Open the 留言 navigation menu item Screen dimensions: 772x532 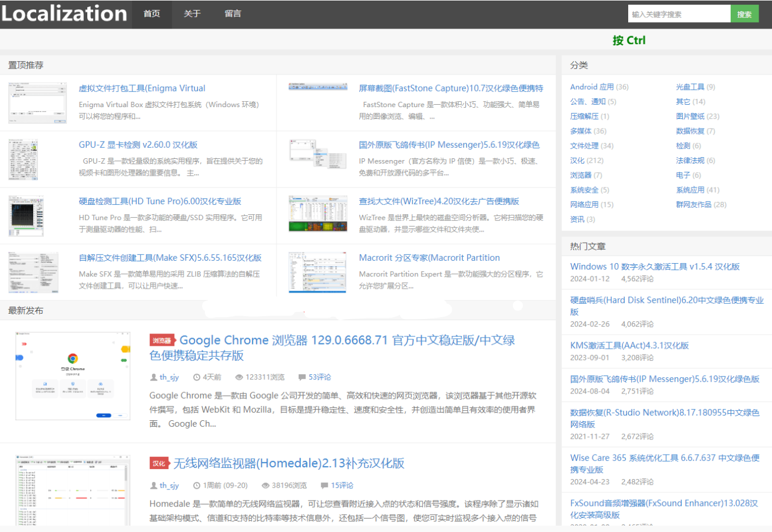[233, 14]
